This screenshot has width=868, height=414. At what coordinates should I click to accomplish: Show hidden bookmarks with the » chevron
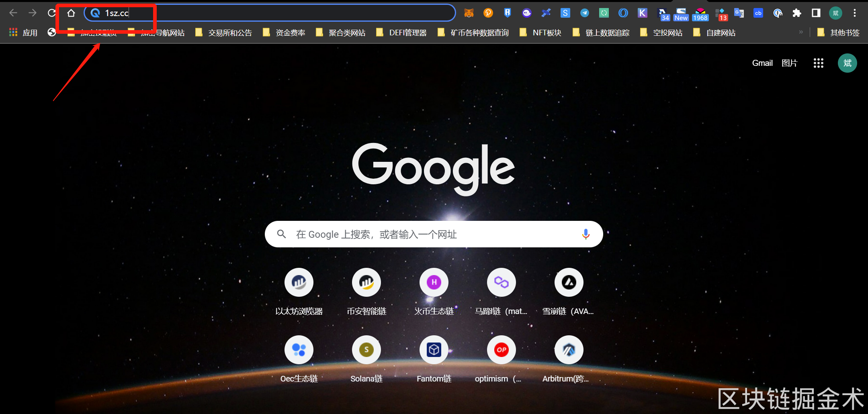tap(801, 32)
